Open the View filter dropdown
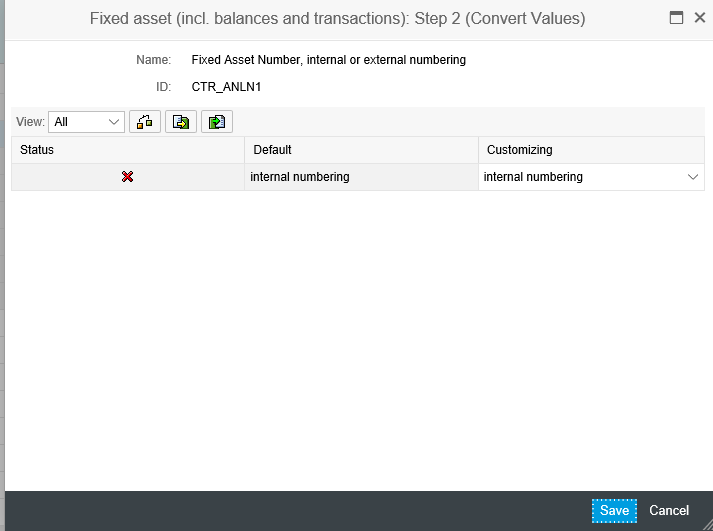Viewport: 713px width, 531px height. [86, 122]
